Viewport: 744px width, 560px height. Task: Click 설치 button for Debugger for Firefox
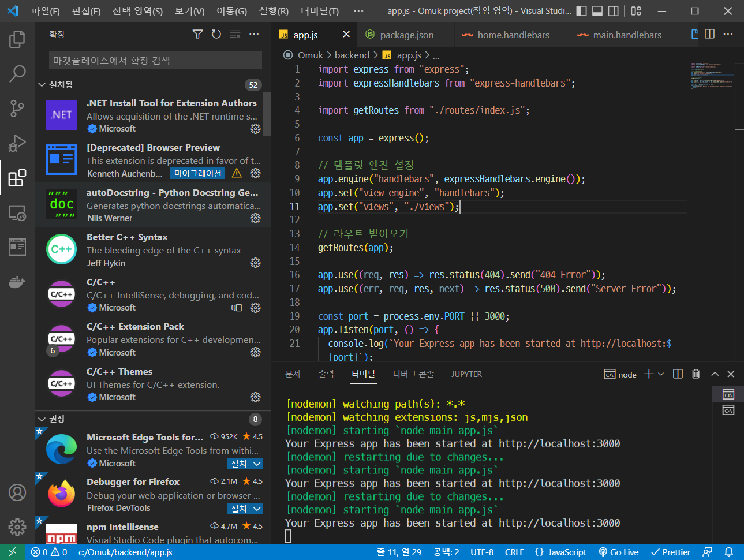click(238, 509)
